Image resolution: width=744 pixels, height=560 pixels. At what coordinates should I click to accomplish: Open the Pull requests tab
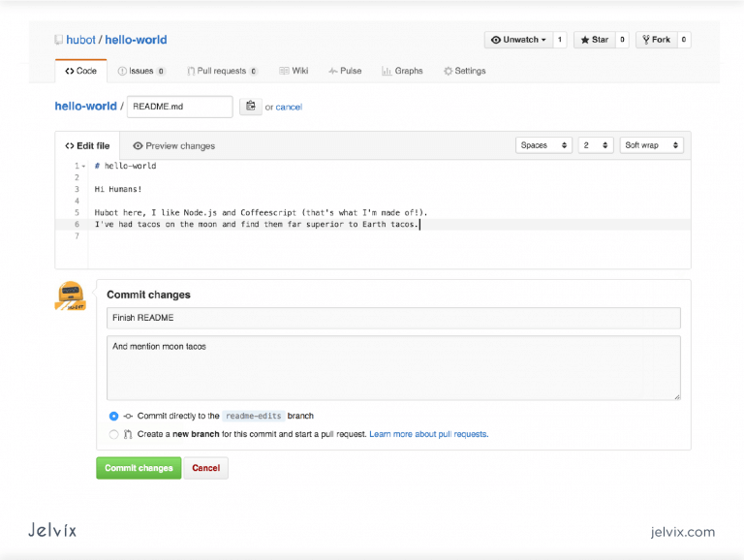click(x=222, y=71)
